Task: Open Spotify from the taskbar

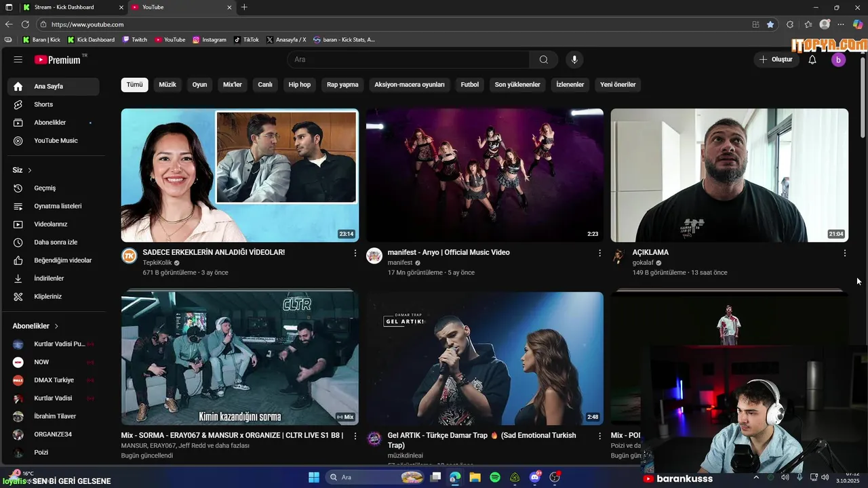Action: click(495, 477)
